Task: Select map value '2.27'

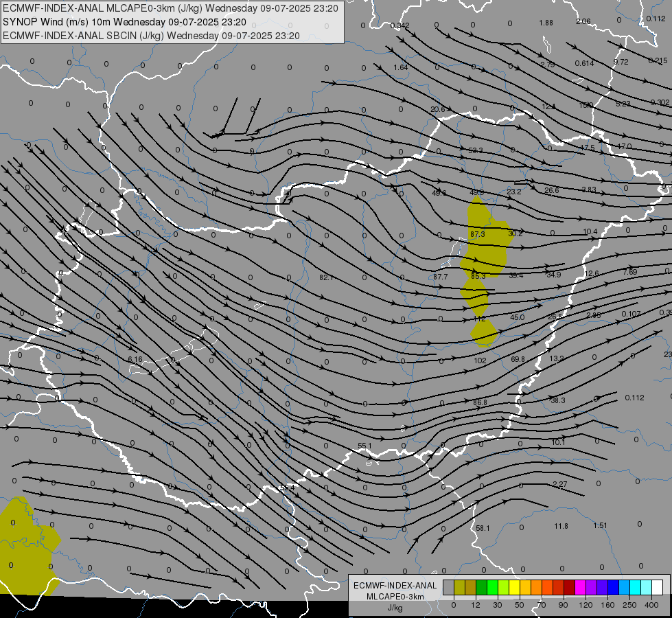Action: tap(559, 484)
